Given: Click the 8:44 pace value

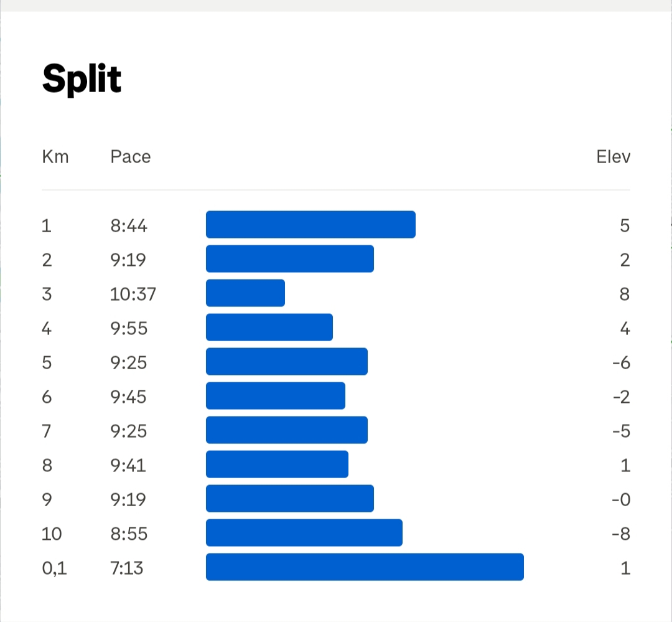Looking at the screenshot, I should pos(129,225).
